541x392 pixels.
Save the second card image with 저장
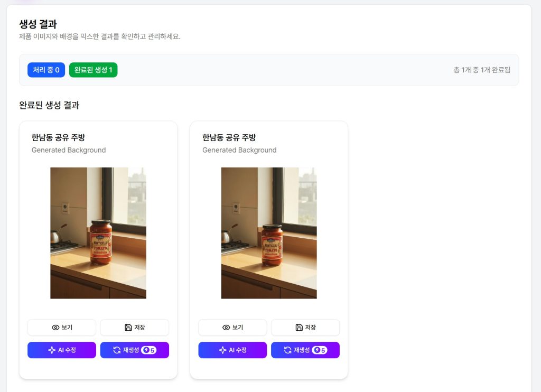(305, 328)
